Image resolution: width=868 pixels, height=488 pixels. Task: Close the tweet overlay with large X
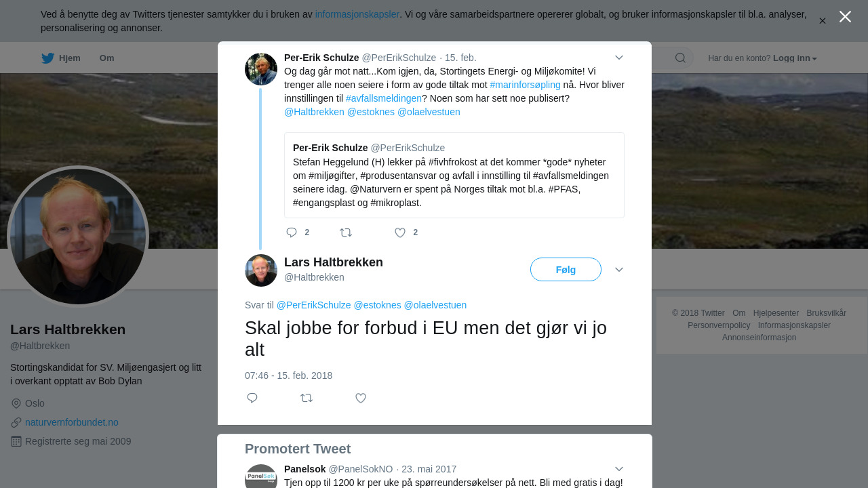[x=845, y=16]
